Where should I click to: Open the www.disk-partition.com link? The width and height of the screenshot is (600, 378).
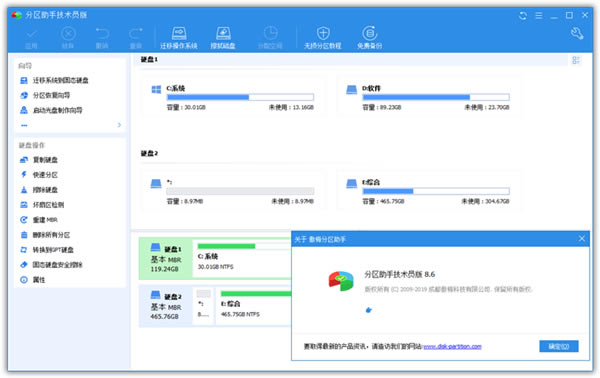point(452,347)
